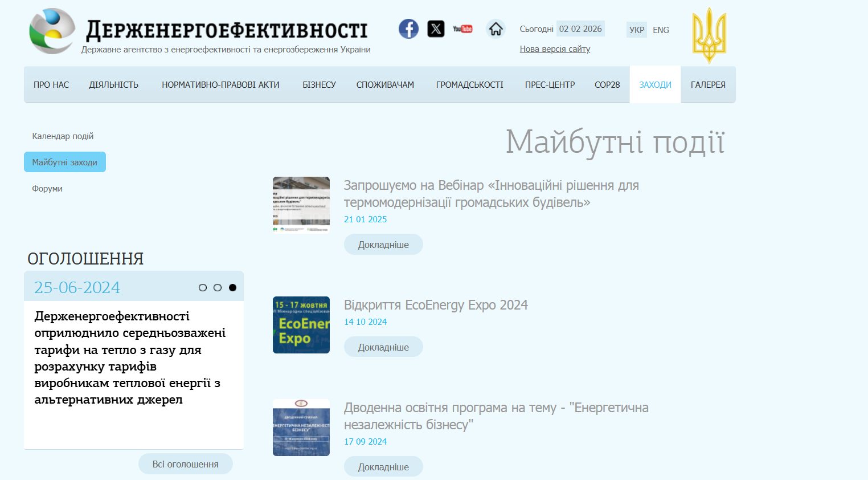Open the YouTube channel icon

[462, 29]
